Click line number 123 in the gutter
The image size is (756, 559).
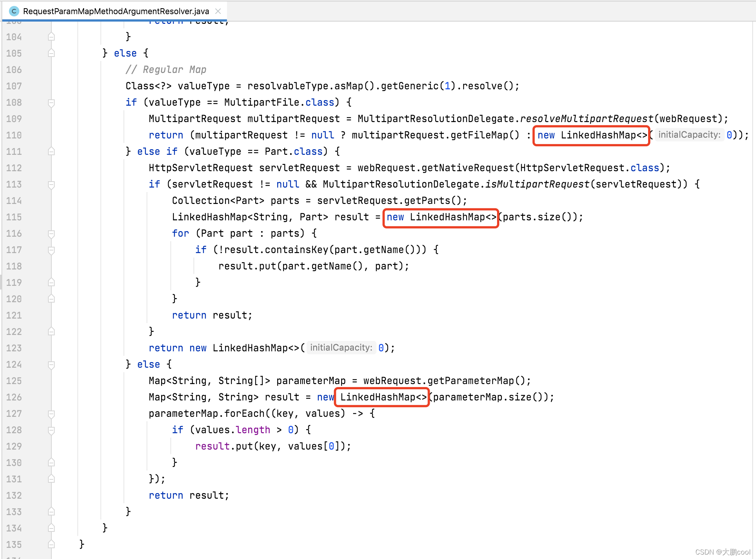click(14, 348)
